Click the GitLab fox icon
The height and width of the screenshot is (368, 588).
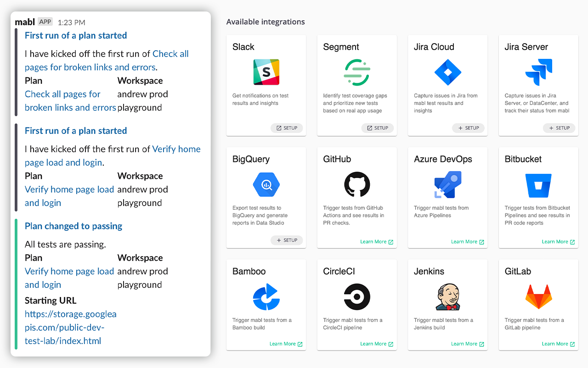coord(538,297)
